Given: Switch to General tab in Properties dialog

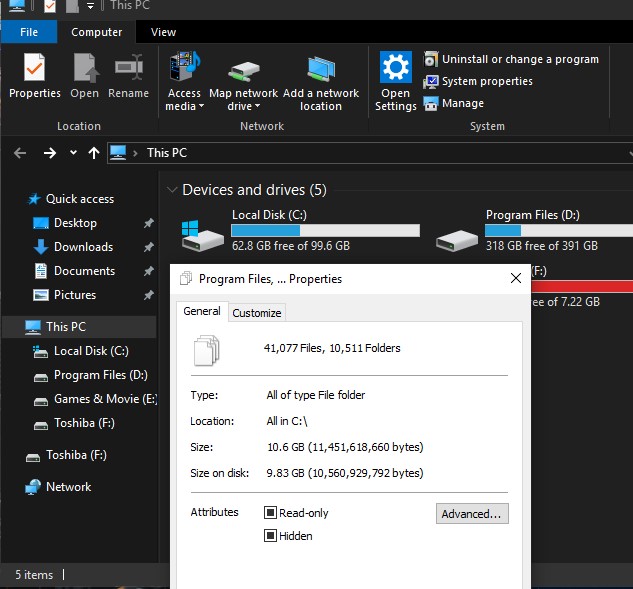Looking at the screenshot, I should coord(202,311).
